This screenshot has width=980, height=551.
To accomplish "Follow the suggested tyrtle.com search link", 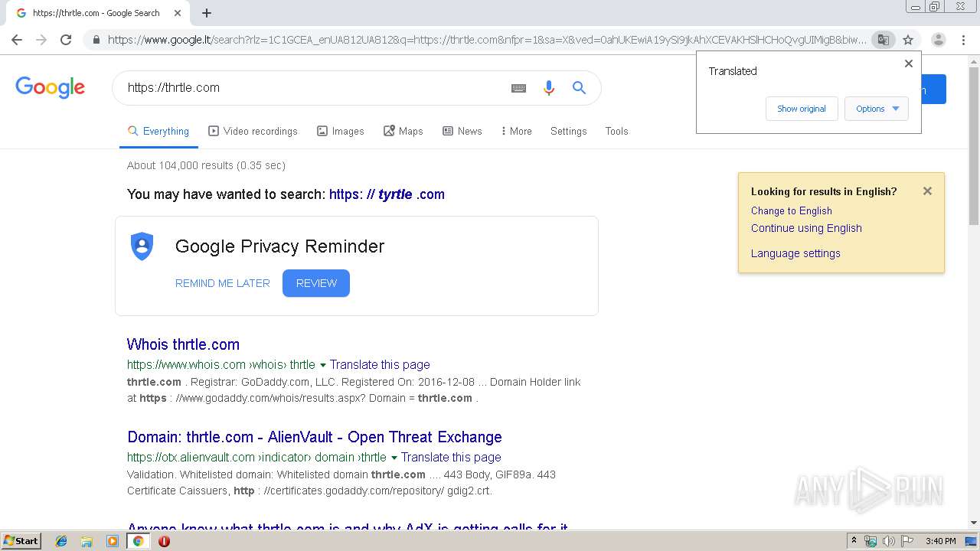I will click(387, 194).
